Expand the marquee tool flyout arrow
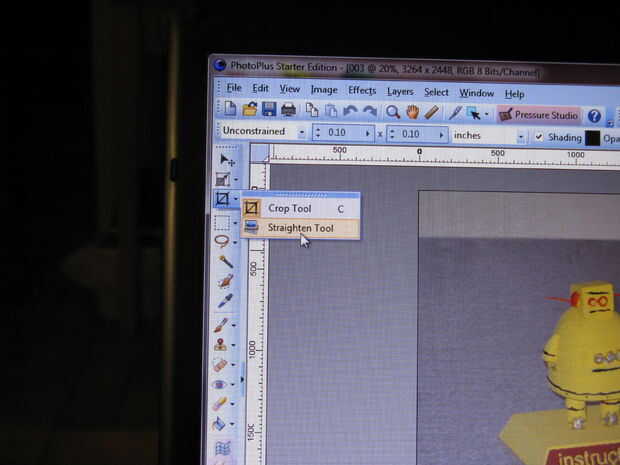 (x=235, y=223)
